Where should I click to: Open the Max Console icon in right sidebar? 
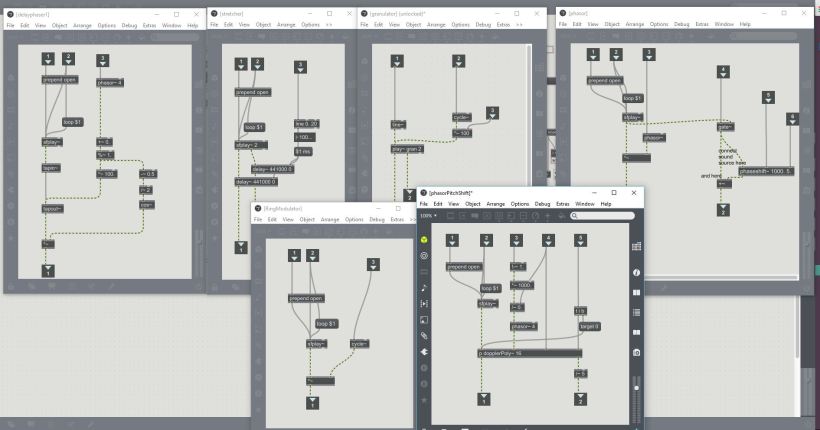pos(636,313)
